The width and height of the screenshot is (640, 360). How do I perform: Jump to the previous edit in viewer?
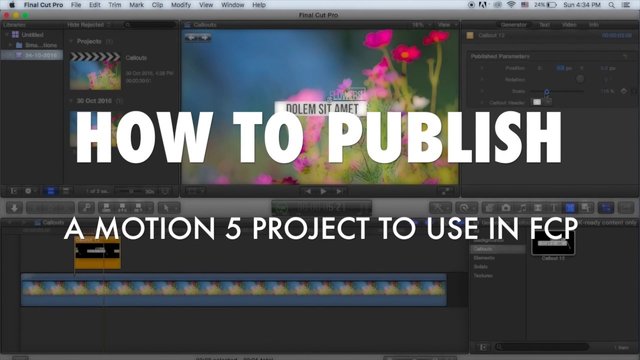[308, 191]
